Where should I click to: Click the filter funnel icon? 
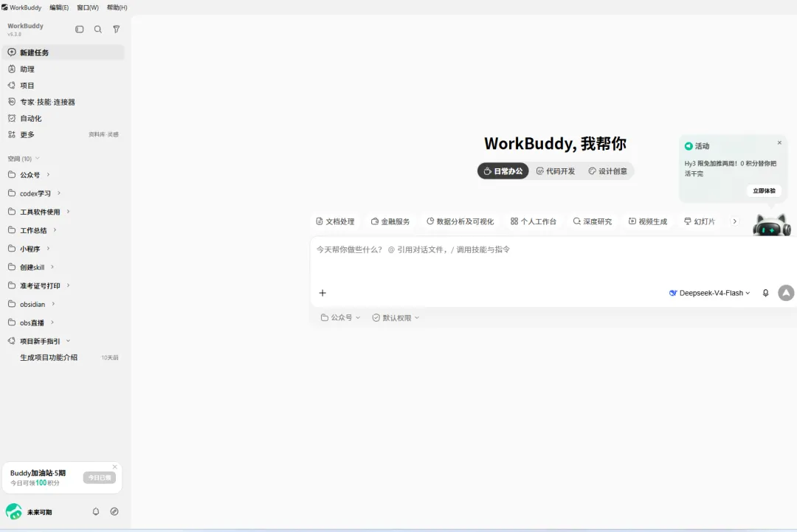[x=117, y=30]
